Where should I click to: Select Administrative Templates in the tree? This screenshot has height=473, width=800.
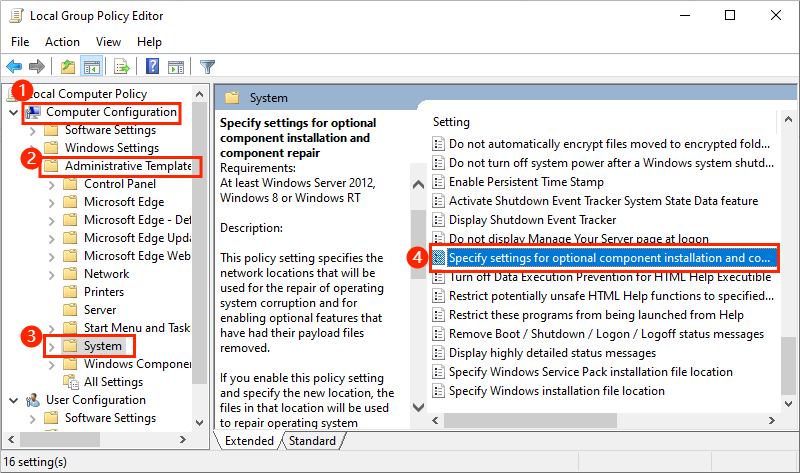[128, 166]
